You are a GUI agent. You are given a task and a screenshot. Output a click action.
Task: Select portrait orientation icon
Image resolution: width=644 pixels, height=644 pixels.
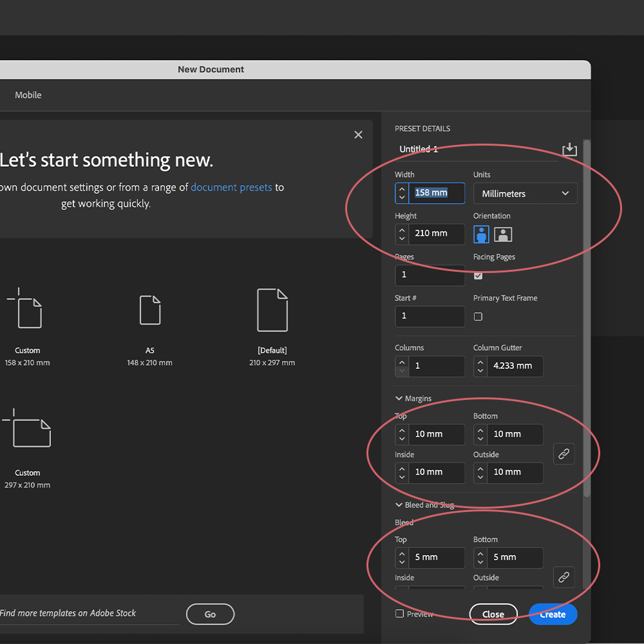(x=481, y=234)
